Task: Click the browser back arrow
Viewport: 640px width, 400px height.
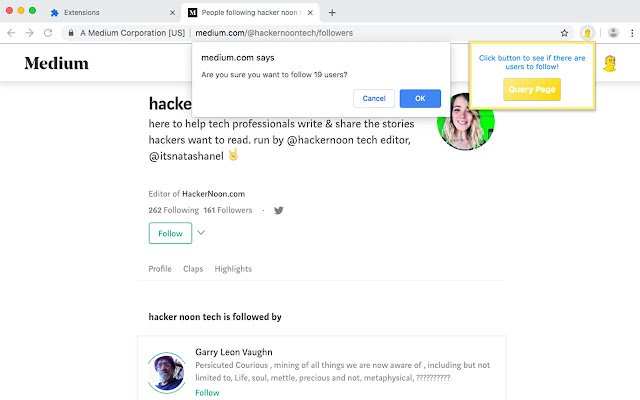Action: coord(11,33)
